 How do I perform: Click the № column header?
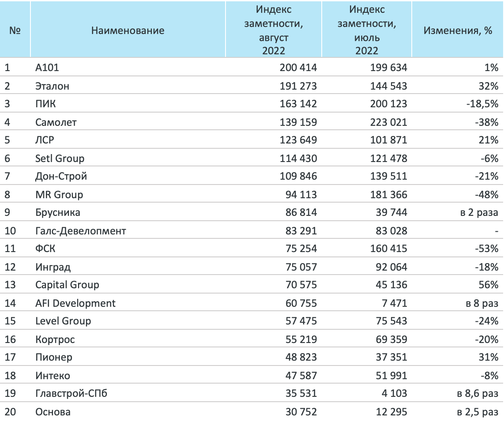point(15,30)
